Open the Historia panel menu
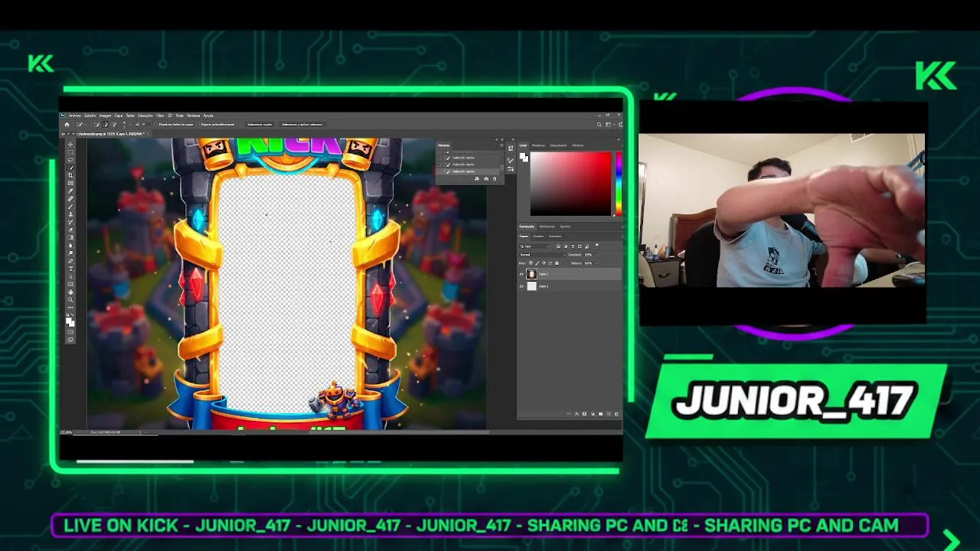The height and width of the screenshot is (551, 980). (501, 145)
